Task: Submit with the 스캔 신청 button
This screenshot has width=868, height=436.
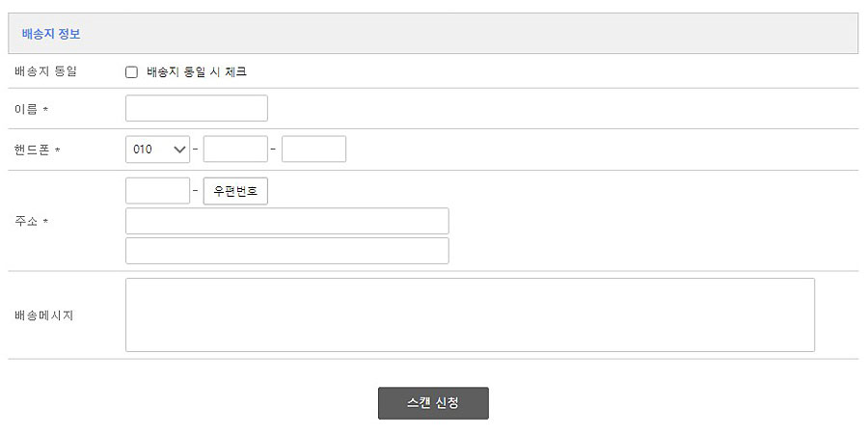Action: pyautogui.click(x=433, y=403)
